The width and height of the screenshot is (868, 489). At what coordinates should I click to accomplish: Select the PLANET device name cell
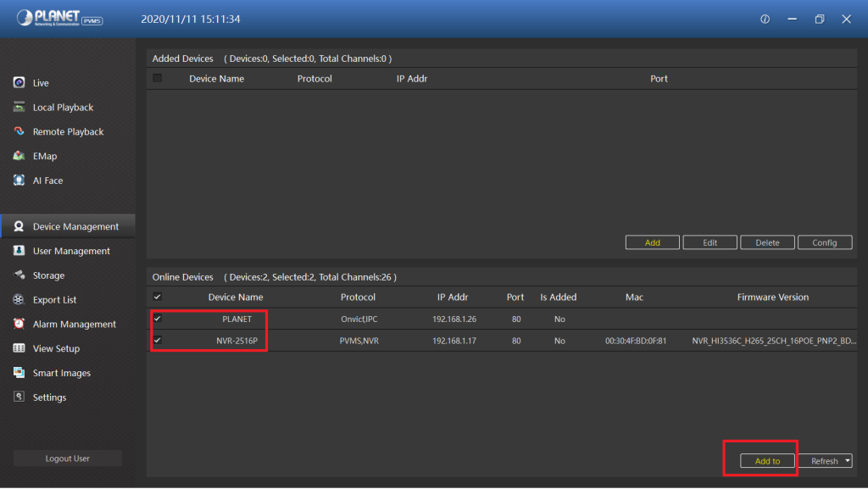pos(237,320)
